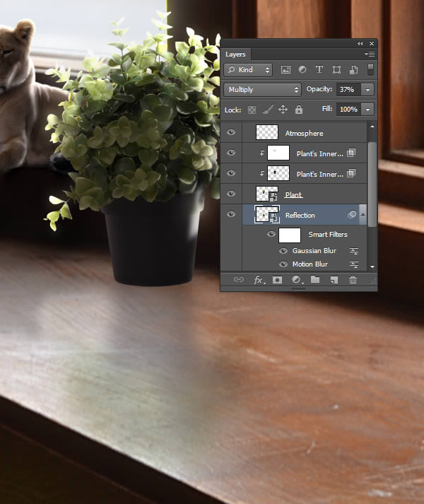Image resolution: width=424 pixels, height=504 pixels.
Task: Filter for shape layers icon
Action: tap(336, 70)
